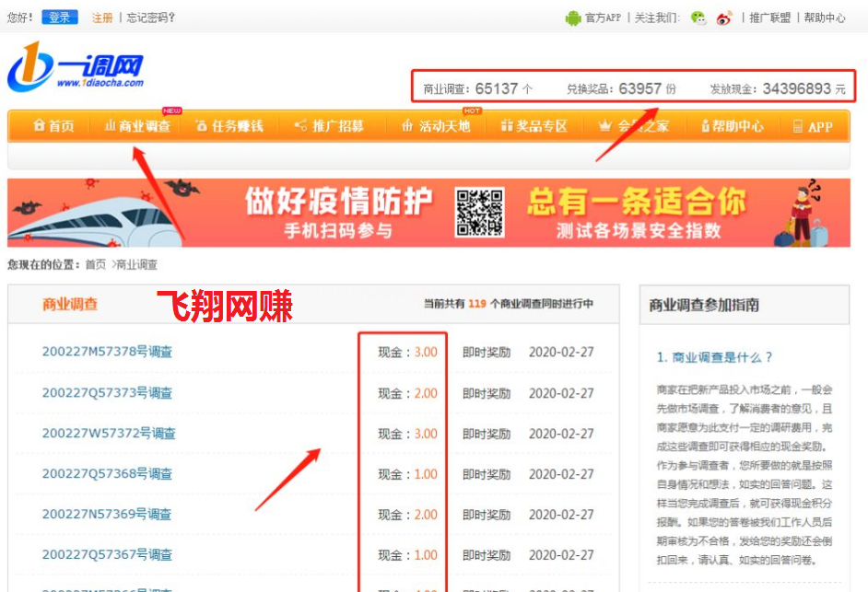Click the megaphone icon on 任务赚钱
This screenshot has height=592, width=868.
[201, 128]
